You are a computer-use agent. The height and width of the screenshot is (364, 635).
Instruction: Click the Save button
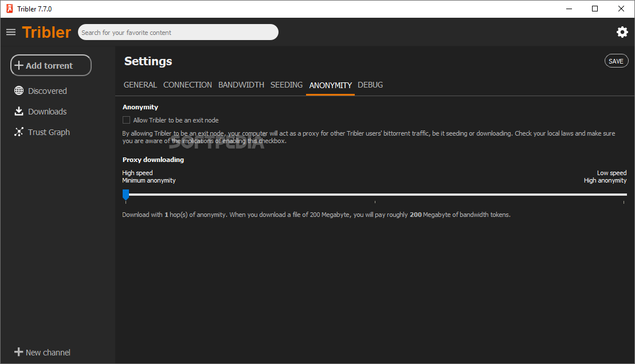click(616, 61)
